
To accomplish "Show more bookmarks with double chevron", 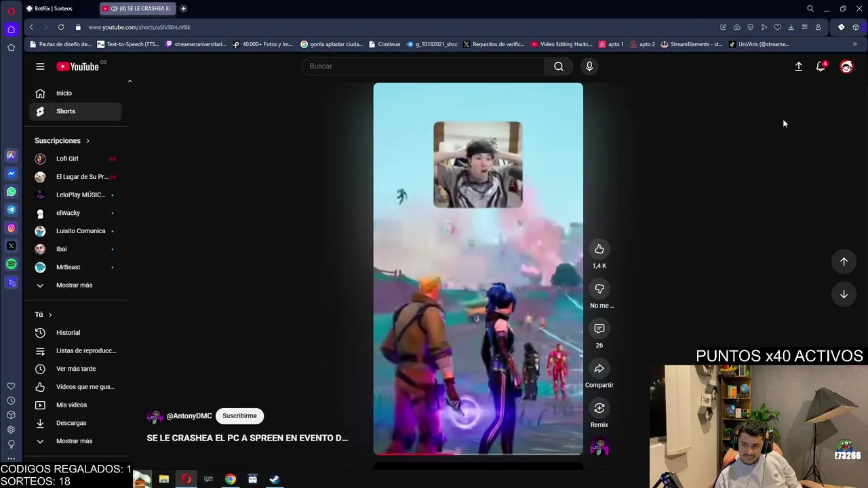I will point(854,44).
